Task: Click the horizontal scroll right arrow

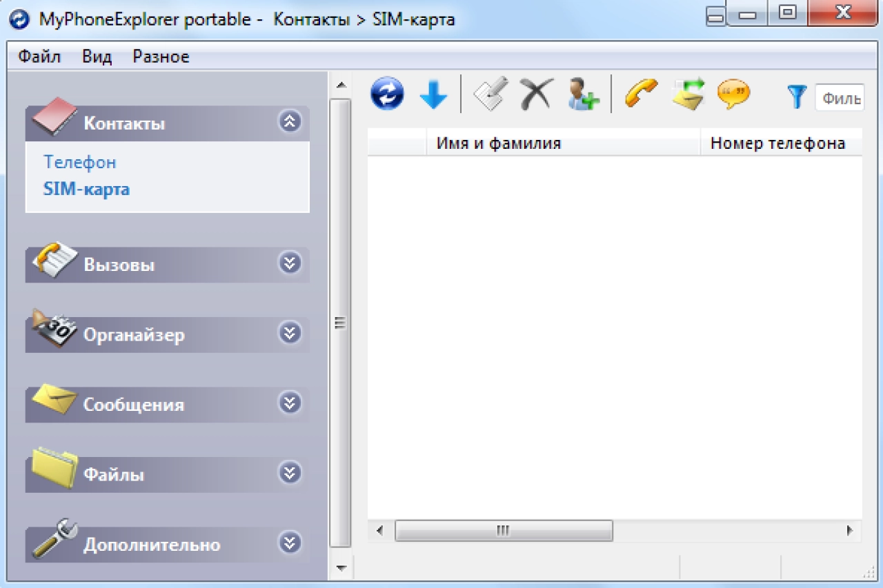Action: [850, 530]
